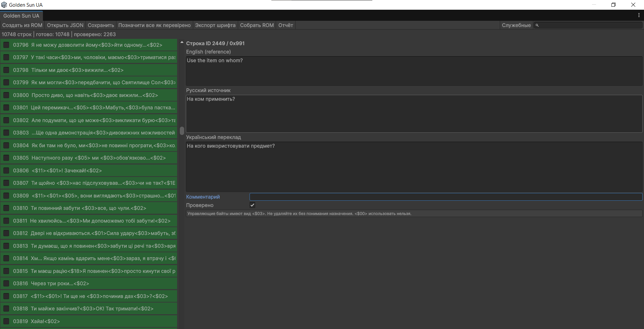Click the English (reference) text area
644x329 pixels.
tap(414, 71)
